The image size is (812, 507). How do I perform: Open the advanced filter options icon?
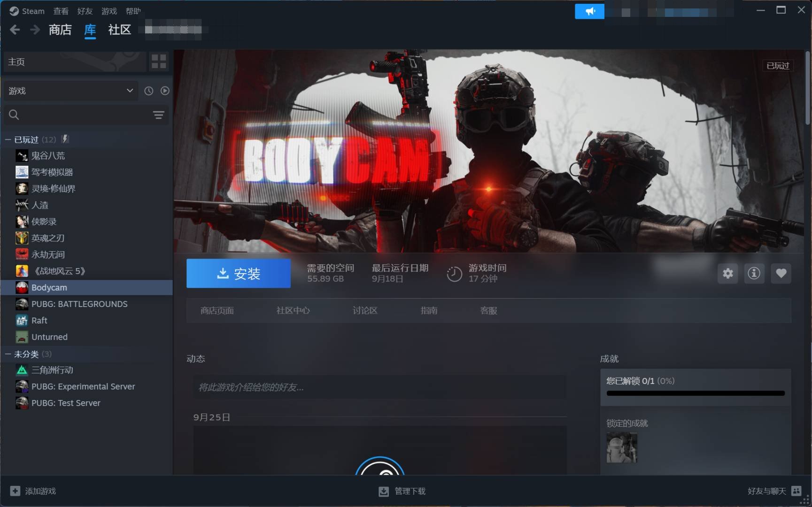(159, 115)
